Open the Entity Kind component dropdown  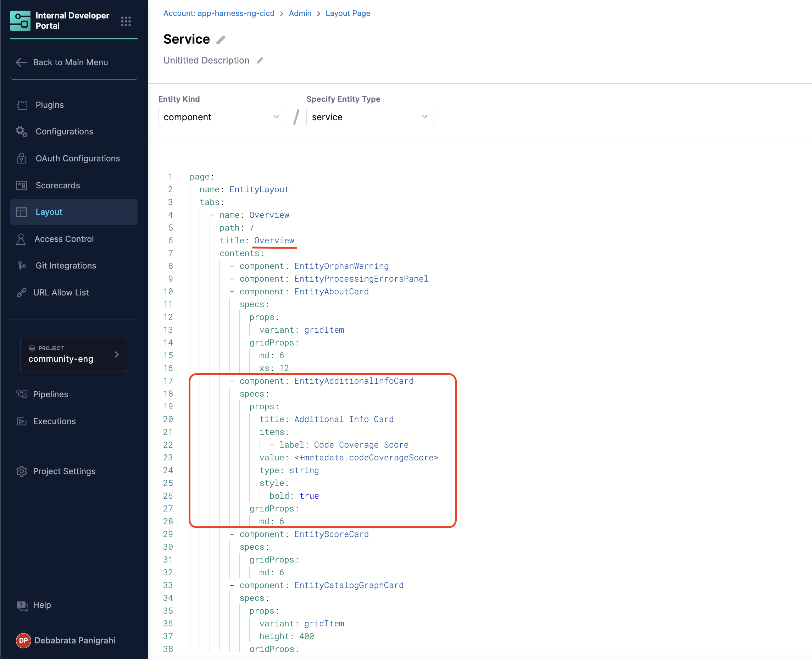[222, 117]
